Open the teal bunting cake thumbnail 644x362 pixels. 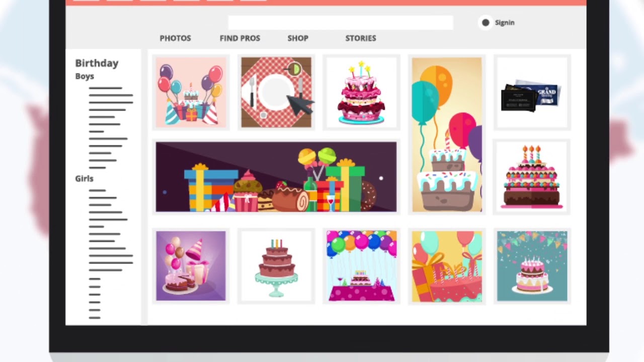pyautogui.click(x=532, y=266)
